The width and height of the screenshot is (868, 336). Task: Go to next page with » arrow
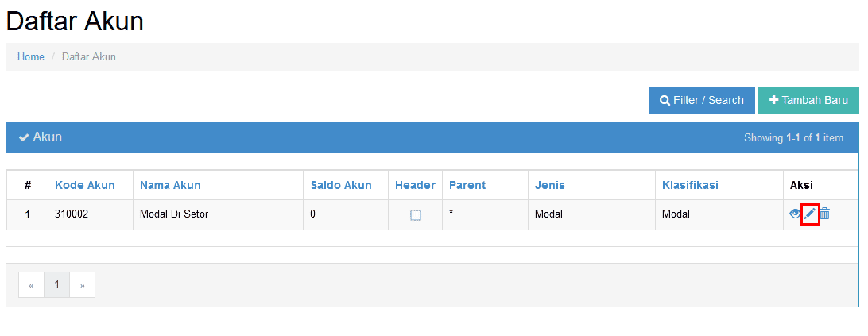click(82, 284)
